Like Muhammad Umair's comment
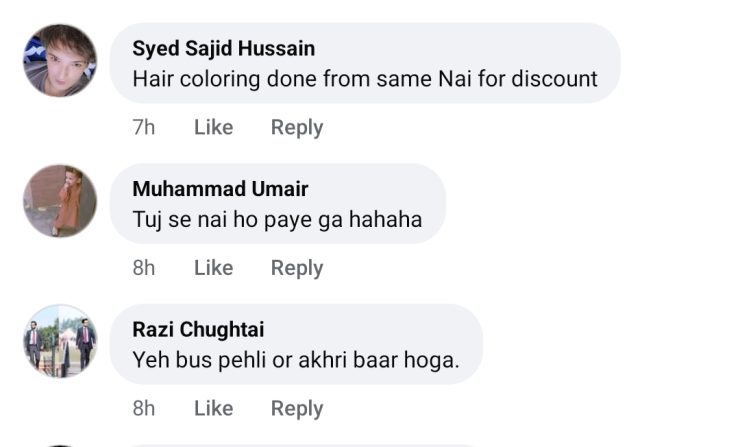The image size is (740, 447). pos(213,268)
